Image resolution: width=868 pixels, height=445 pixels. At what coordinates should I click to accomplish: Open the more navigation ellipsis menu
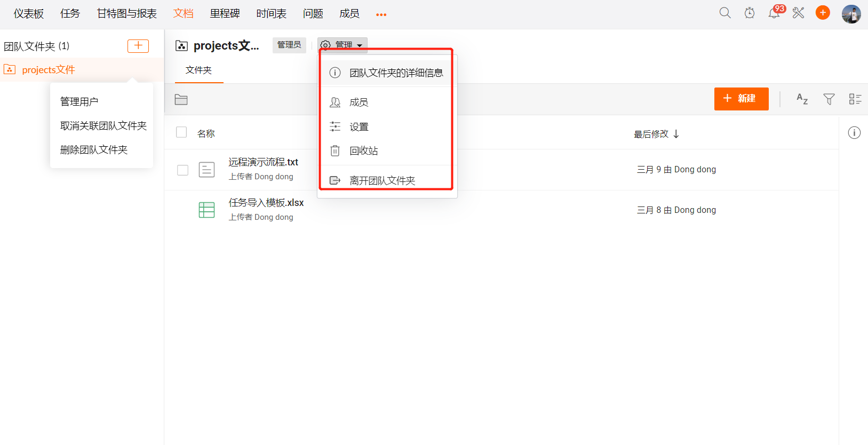[x=381, y=14]
